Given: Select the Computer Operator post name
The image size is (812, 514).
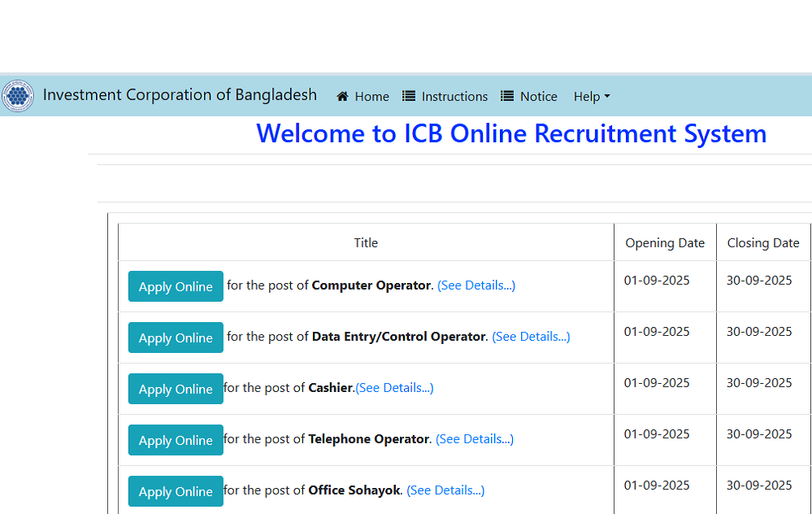Looking at the screenshot, I should click(371, 285).
